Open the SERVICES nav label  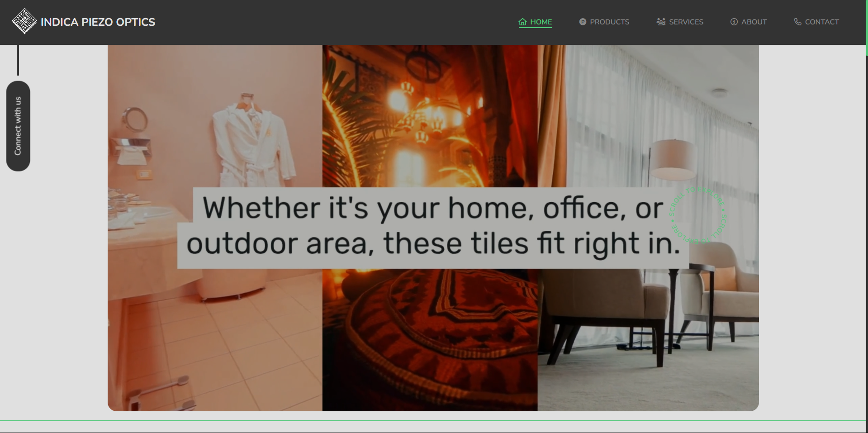[686, 22]
